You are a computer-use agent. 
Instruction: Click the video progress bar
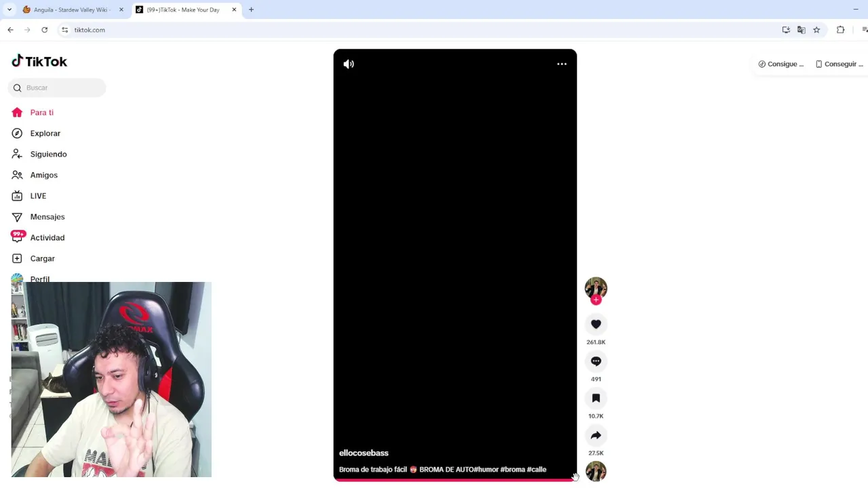pos(455,480)
